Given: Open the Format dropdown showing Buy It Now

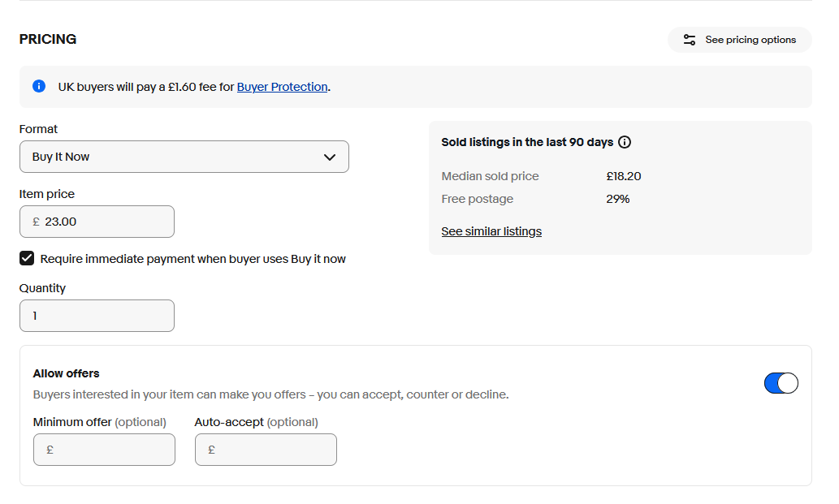Looking at the screenshot, I should pos(184,157).
